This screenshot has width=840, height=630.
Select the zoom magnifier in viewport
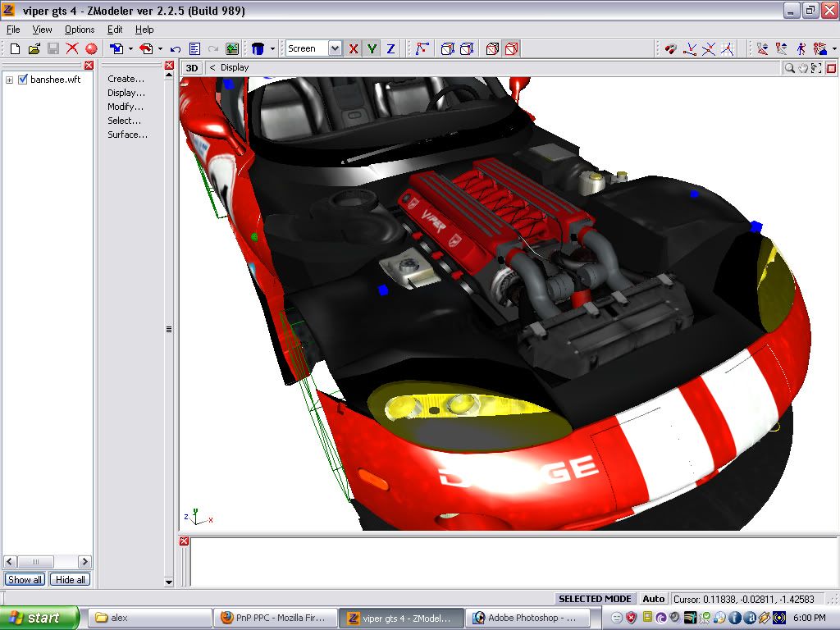[x=789, y=68]
